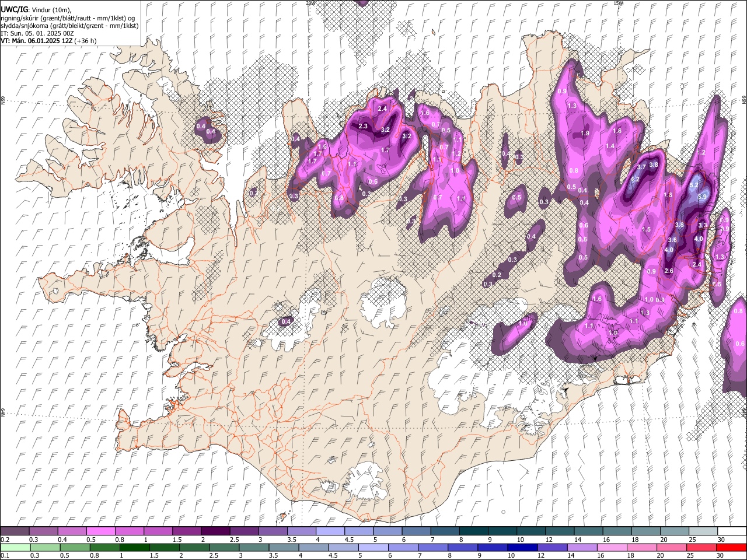Pick the light pink rain swatch between 16 and 18
Image resolution: width=747 pixels, height=560 pixels.
pyautogui.click(x=612, y=548)
